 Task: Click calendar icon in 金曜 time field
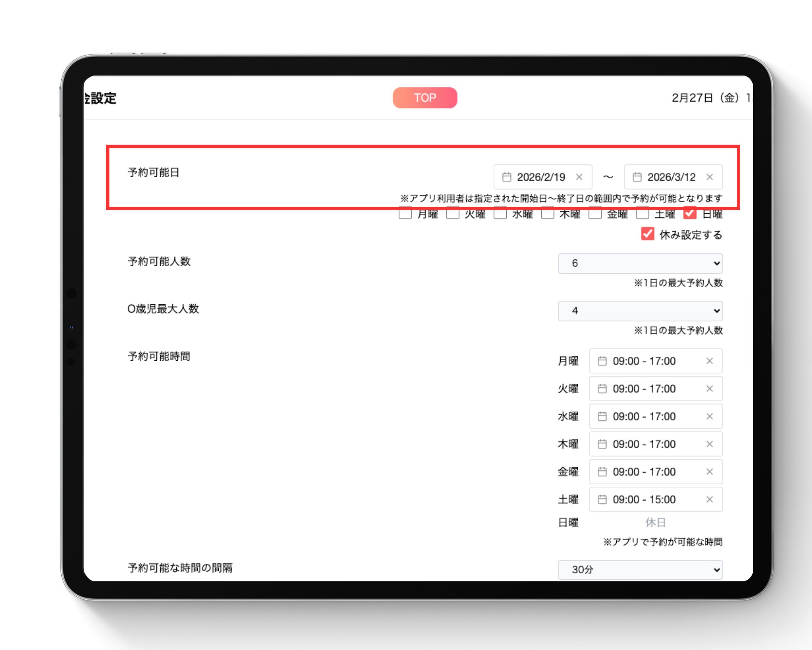tap(602, 472)
